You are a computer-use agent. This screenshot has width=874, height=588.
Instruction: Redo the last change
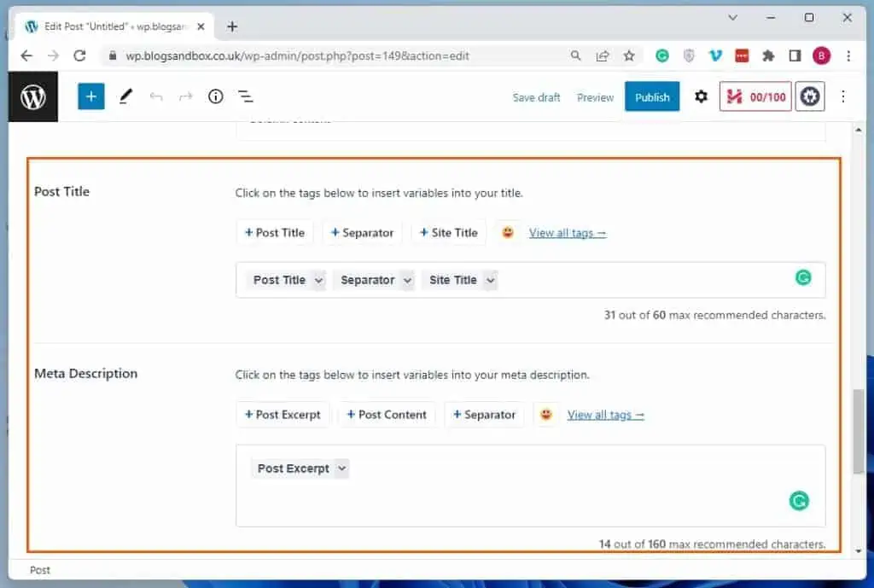[x=185, y=96]
